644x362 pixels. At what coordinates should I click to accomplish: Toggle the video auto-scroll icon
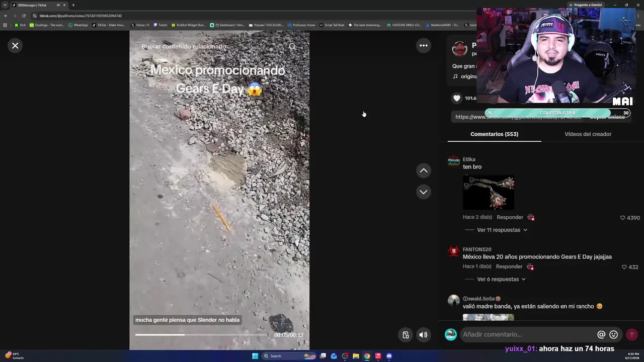pos(406,335)
